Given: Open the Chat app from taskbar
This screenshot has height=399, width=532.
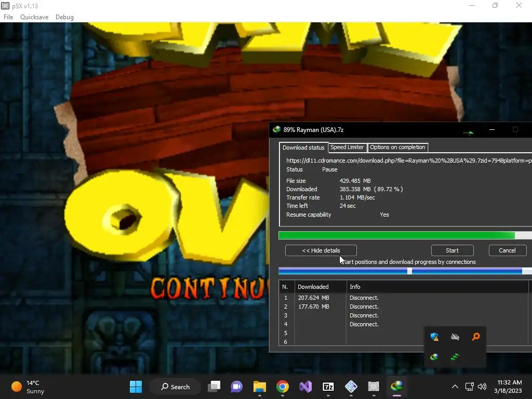Looking at the screenshot, I should tap(237, 387).
